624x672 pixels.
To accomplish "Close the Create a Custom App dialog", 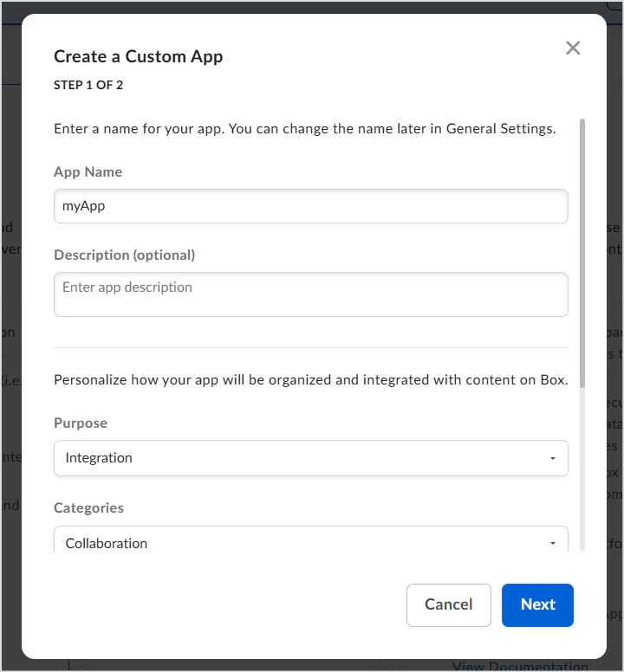I will click(573, 48).
